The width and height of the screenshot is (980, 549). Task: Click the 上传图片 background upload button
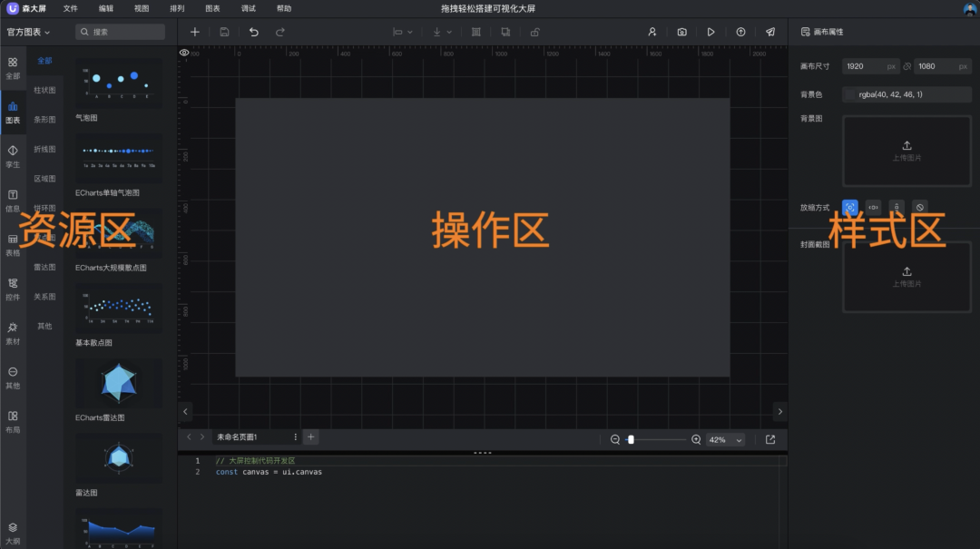906,151
